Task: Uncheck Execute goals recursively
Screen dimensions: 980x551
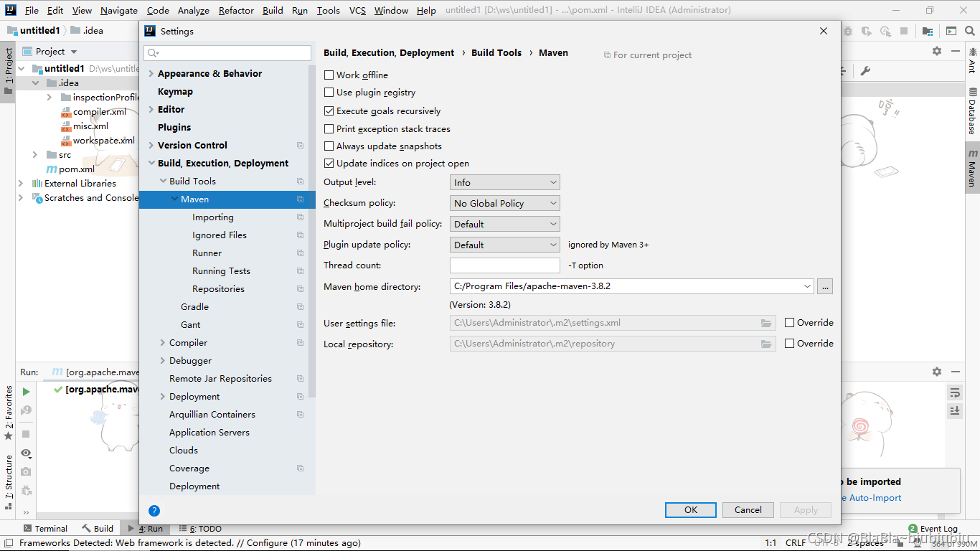Action: pyautogui.click(x=329, y=111)
